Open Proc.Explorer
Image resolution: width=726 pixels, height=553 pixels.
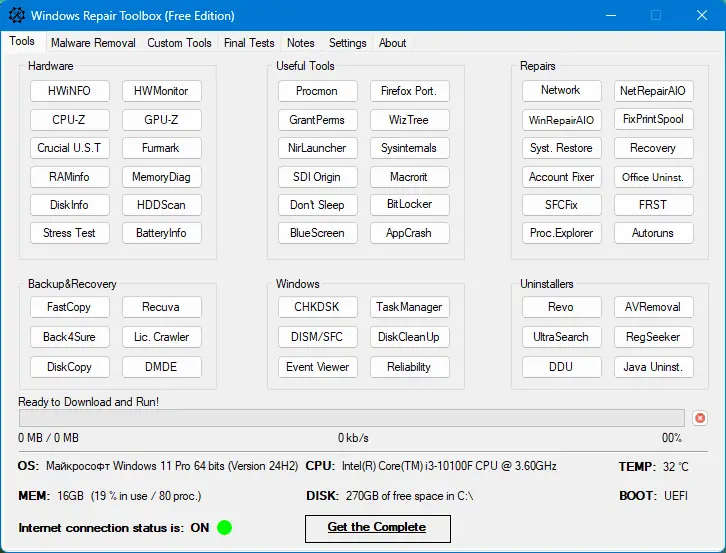pos(562,233)
